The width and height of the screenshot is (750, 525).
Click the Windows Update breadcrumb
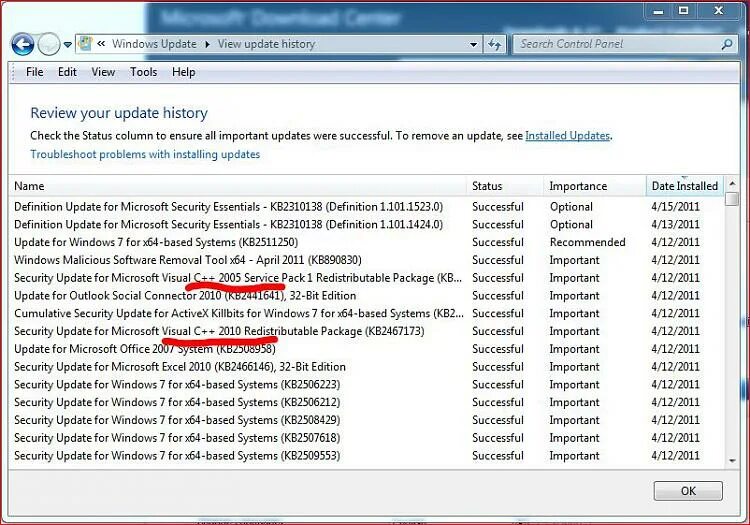pos(154,44)
